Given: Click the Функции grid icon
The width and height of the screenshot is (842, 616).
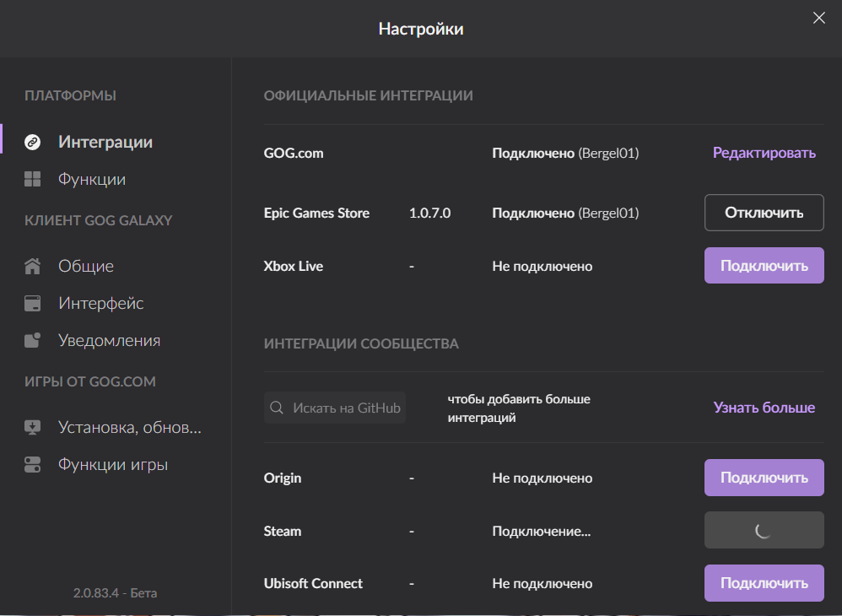Looking at the screenshot, I should coord(32,179).
